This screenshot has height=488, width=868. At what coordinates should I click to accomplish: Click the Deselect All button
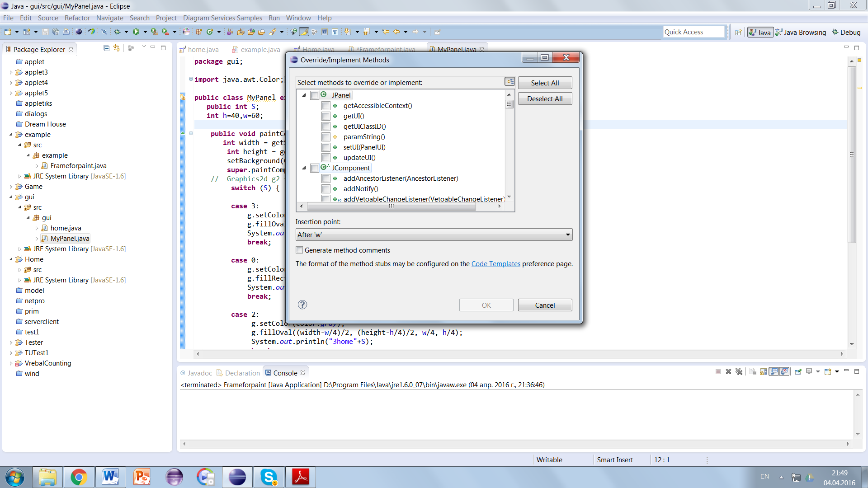(x=545, y=99)
